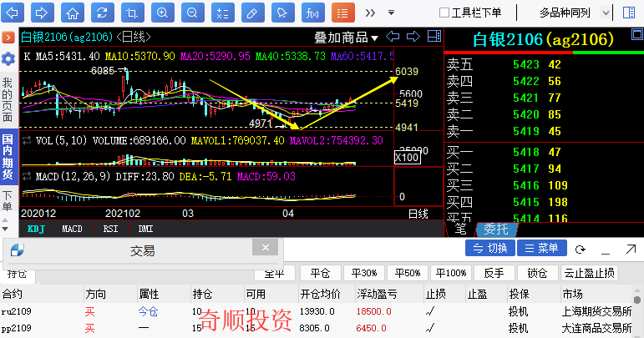
Task: Select the RSI indicator tab
Action: pyautogui.click(x=110, y=229)
